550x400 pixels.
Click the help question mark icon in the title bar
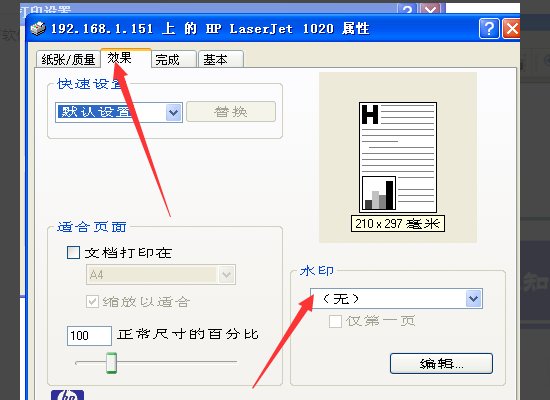(x=489, y=28)
